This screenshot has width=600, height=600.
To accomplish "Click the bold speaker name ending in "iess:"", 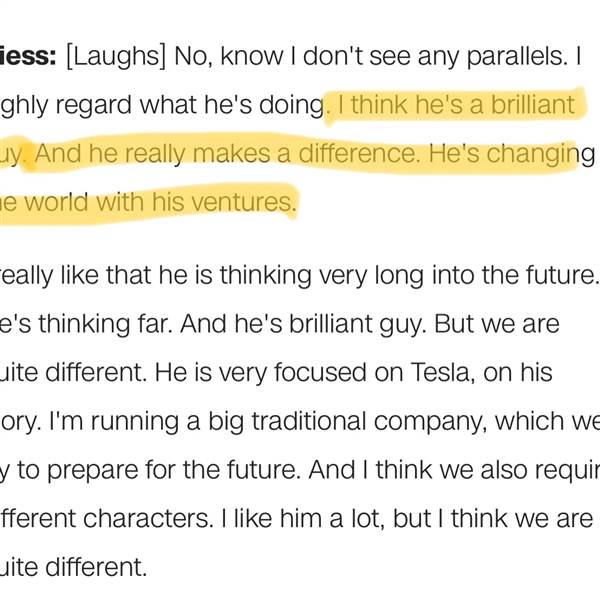I will point(28,56).
